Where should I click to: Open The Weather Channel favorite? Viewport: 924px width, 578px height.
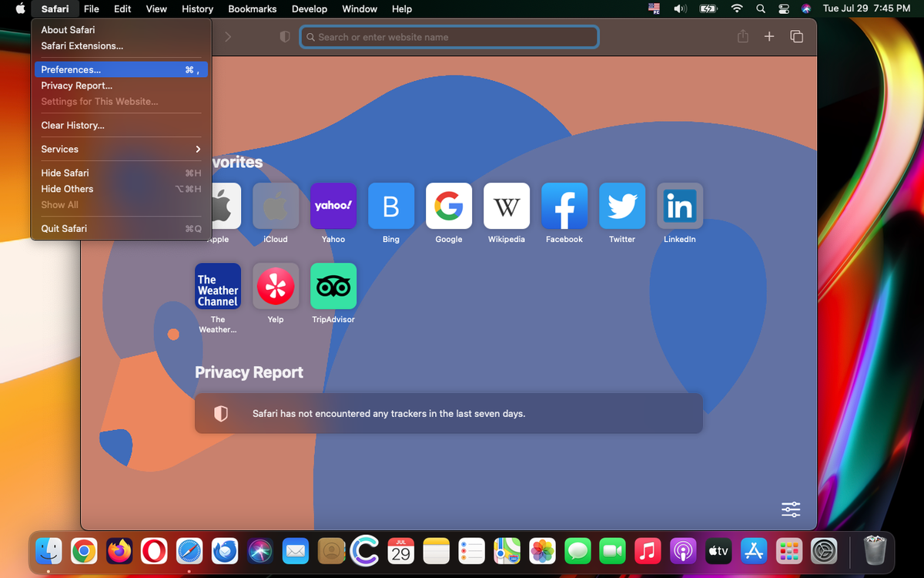(217, 286)
